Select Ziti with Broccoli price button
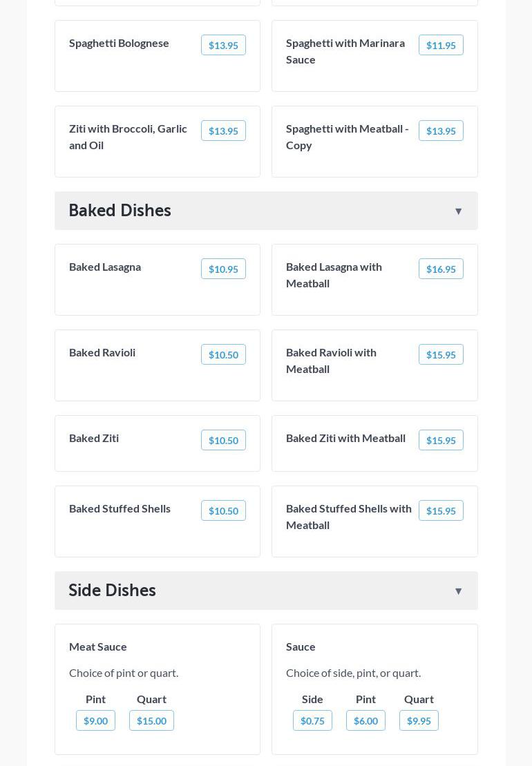Viewport: 532px width, 766px height. (x=223, y=131)
